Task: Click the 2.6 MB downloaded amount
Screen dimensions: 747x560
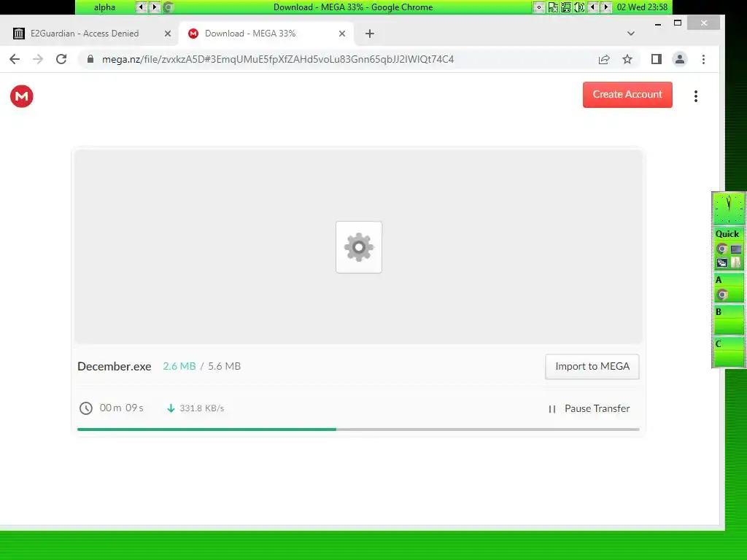Action: [179, 366]
